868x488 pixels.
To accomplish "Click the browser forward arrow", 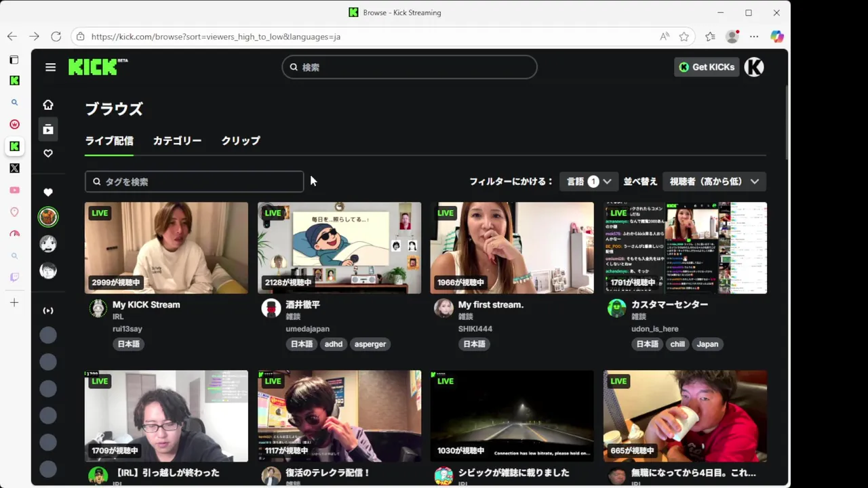I will pos(34,37).
